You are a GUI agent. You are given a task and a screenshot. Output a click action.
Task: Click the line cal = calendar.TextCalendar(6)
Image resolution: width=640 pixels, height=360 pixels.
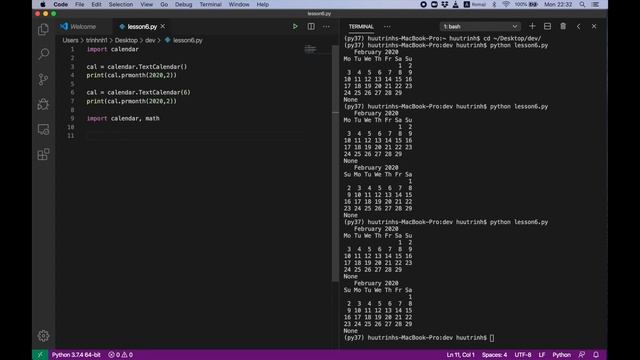[138, 92]
